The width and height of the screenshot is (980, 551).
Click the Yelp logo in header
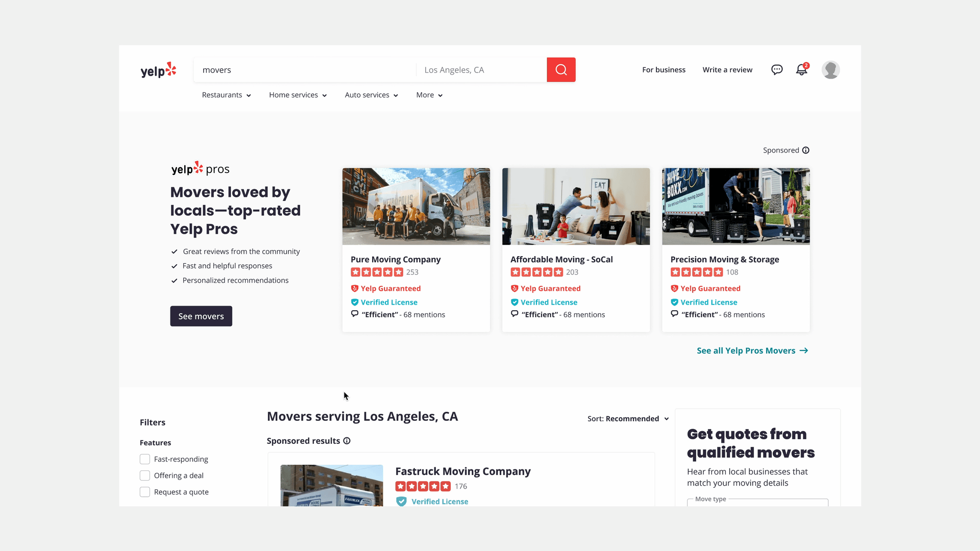pos(158,70)
